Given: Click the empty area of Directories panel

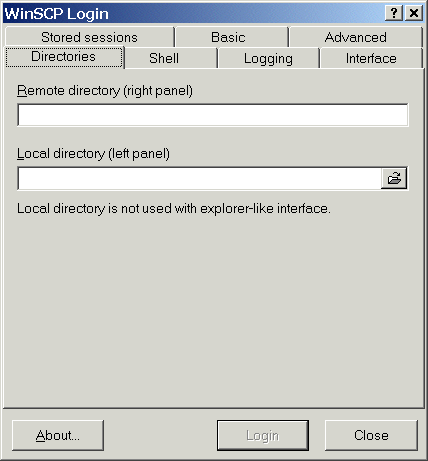Looking at the screenshot, I should click(213, 310).
